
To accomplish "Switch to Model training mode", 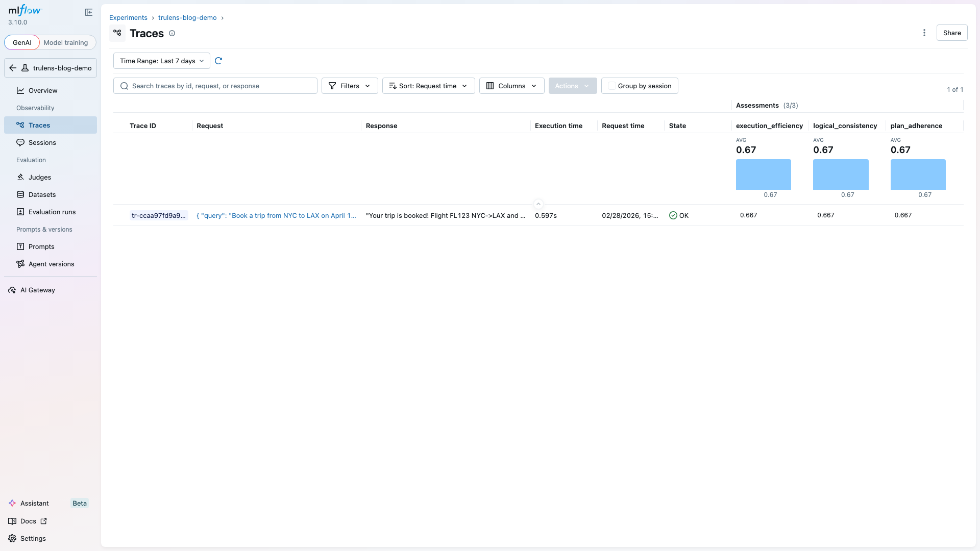I will tap(65, 42).
